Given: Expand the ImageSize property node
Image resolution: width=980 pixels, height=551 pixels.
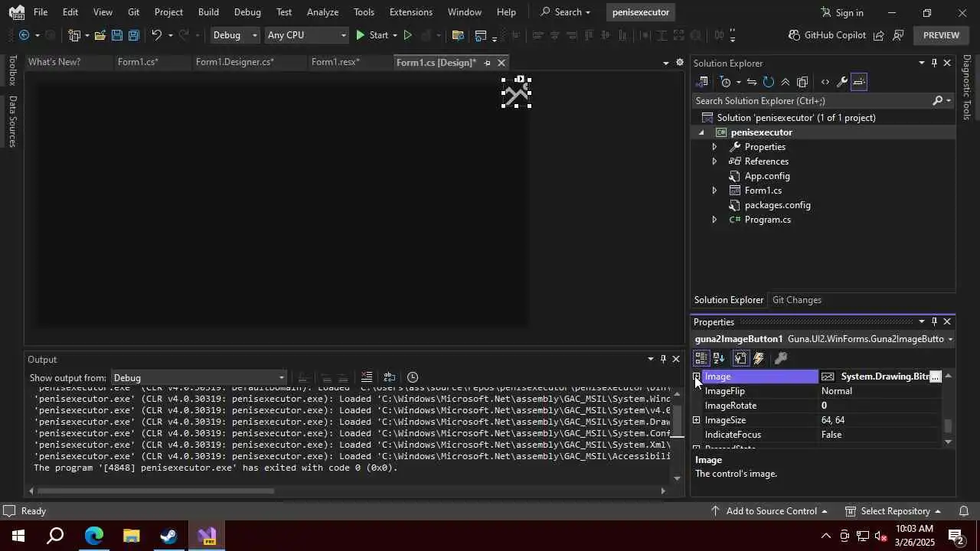Looking at the screenshot, I should click(x=697, y=420).
